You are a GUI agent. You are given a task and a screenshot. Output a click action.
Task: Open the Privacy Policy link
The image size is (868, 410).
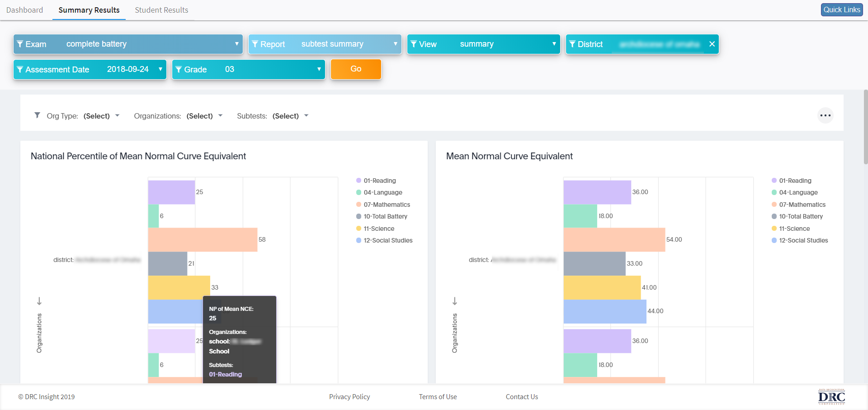[349, 396]
